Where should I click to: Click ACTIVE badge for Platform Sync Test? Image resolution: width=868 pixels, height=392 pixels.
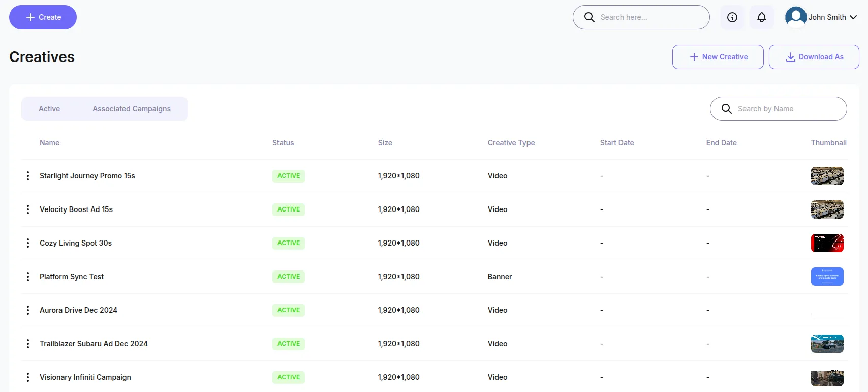pos(289,277)
